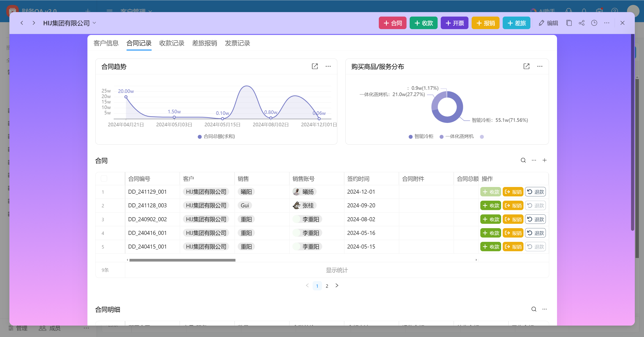
Task: Click 收款 button for DD_241129_001
Action: pyautogui.click(x=491, y=192)
